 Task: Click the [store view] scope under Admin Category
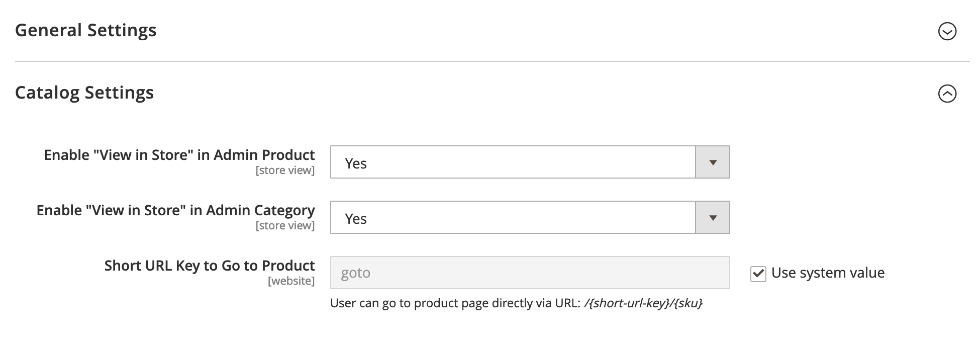(285, 226)
